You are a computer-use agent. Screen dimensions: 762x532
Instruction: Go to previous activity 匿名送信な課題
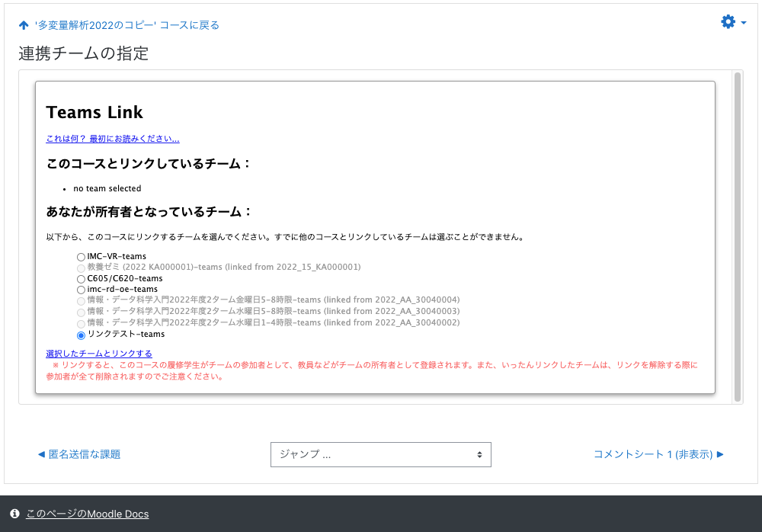pyautogui.click(x=79, y=454)
